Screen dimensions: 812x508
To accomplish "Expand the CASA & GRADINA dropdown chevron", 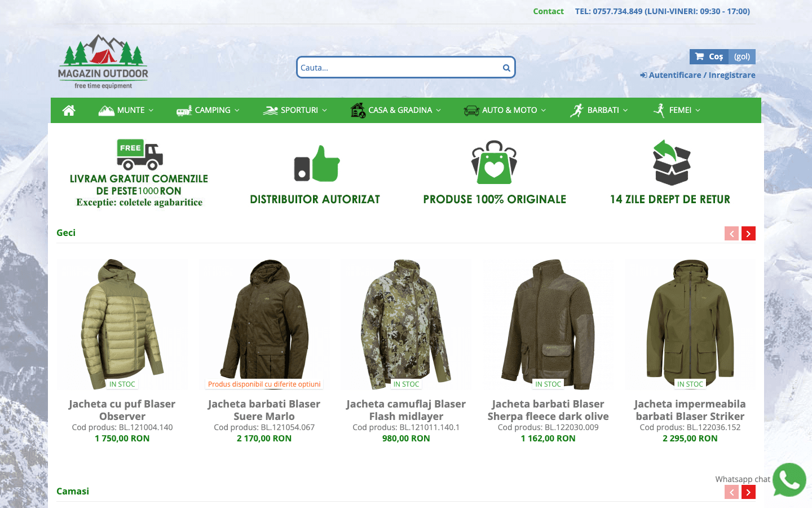I will 438,111.
